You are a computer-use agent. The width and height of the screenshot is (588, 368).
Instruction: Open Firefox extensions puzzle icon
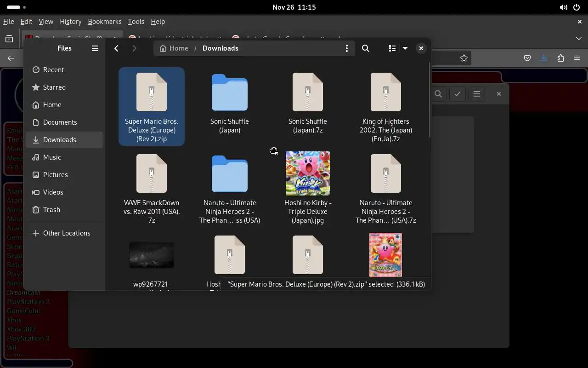(x=560, y=58)
